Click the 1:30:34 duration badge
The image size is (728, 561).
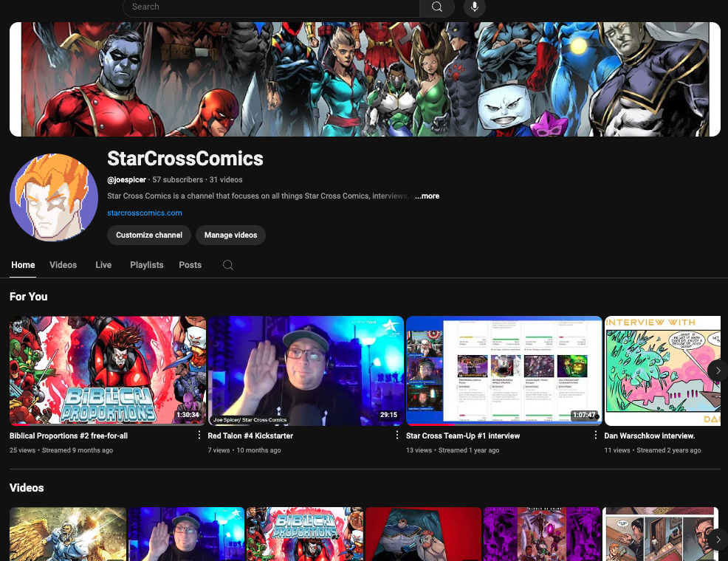pyautogui.click(x=188, y=415)
